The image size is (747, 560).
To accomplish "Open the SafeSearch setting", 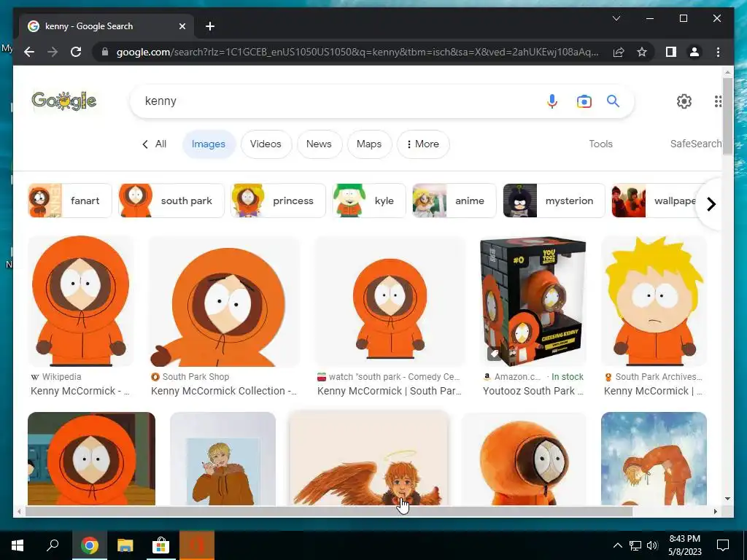I will pyautogui.click(x=695, y=144).
